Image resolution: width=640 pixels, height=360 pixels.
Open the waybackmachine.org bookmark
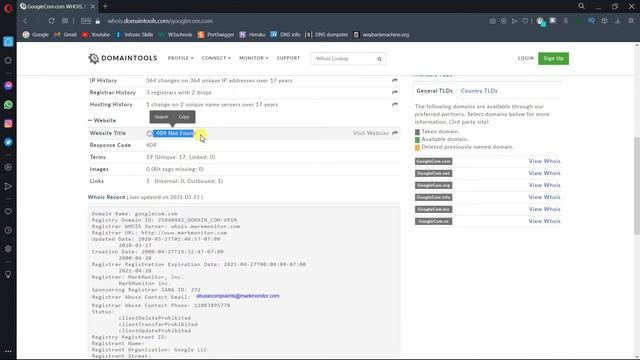[381, 35]
